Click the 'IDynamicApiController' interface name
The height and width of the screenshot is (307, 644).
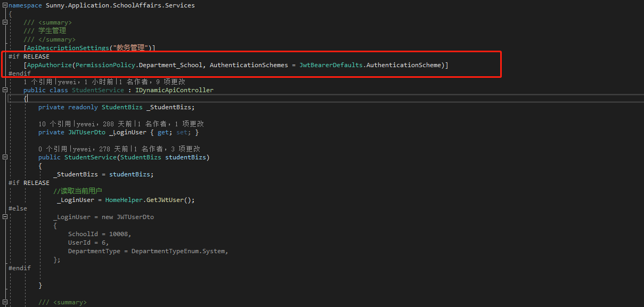pos(174,91)
